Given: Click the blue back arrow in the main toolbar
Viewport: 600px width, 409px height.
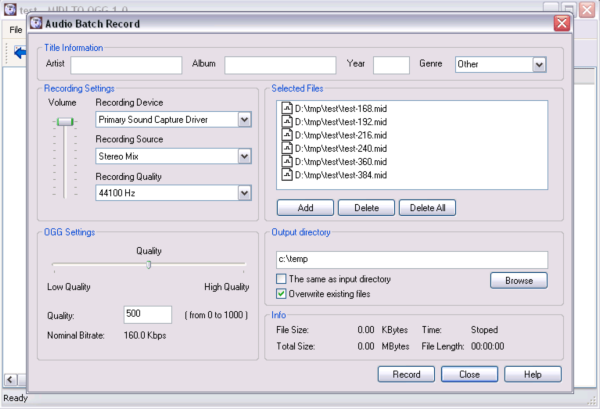Looking at the screenshot, I should coord(19,53).
